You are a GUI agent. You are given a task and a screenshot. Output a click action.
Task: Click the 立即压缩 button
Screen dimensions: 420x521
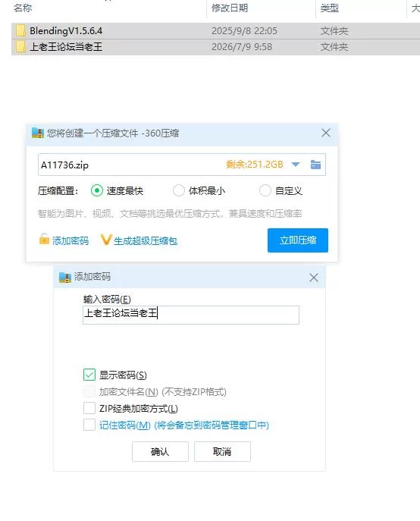(298, 240)
